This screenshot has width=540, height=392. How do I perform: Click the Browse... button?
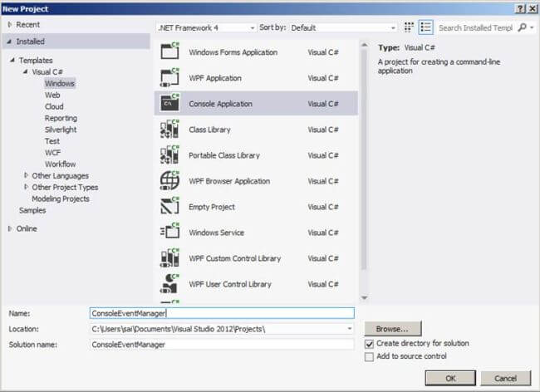tap(393, 329)
